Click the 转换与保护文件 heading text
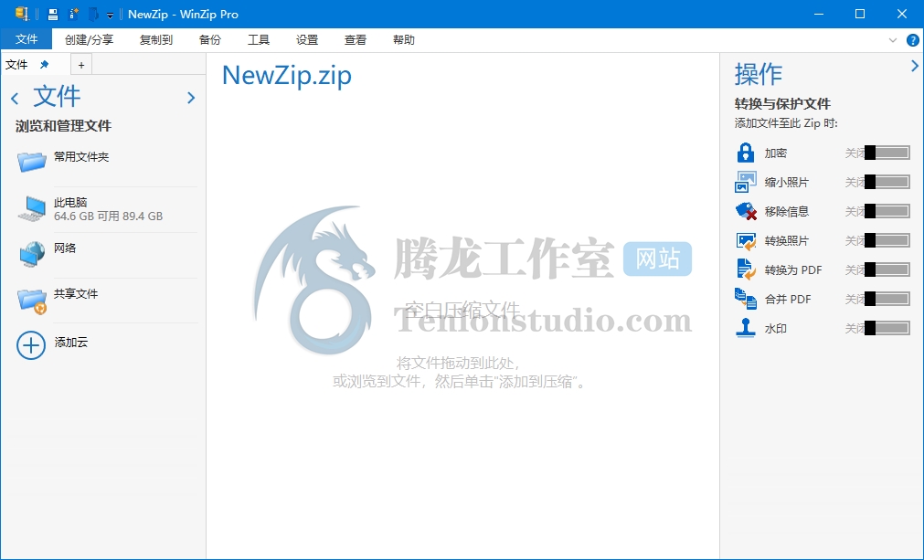The width and height of the screenshot is (924, 560). pyautogui.click(x=782, y=103)
